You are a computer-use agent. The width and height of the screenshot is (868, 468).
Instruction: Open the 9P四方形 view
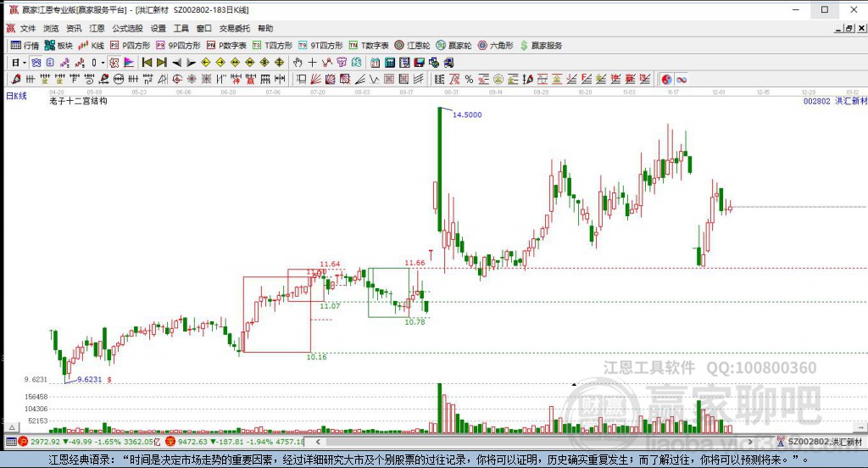coord(178,46)
